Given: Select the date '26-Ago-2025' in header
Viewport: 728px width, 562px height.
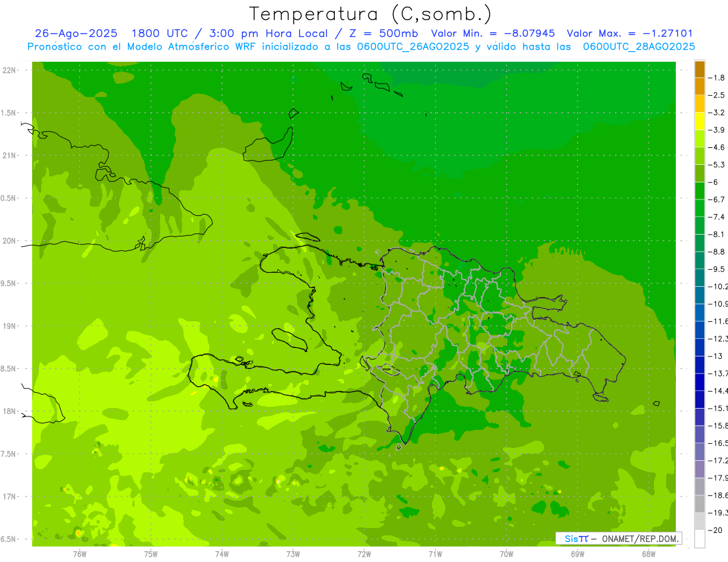Looking at the screenshot, I should (76, 33).
